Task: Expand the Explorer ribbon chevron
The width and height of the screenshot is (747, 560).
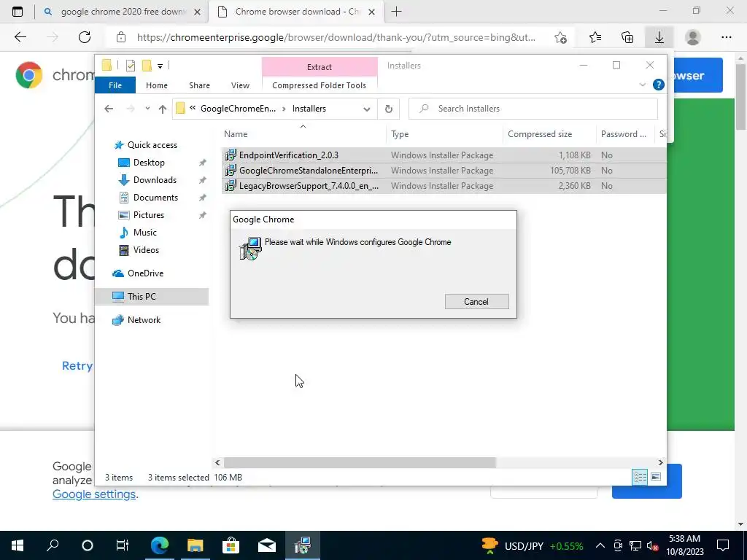Action: 642,85
